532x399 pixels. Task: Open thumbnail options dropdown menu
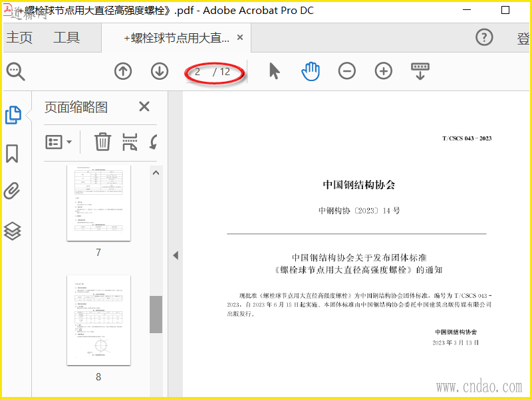pyautogui.click(x=59, y=142)
